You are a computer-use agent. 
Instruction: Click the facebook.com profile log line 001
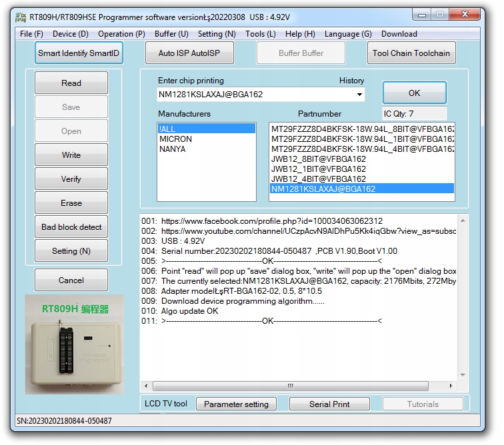(x=262, y=221)
